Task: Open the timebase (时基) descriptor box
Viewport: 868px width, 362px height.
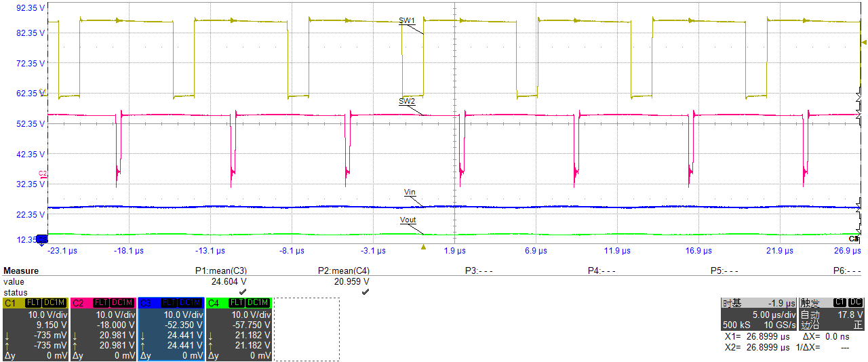Action: click(x=759, y=314)
